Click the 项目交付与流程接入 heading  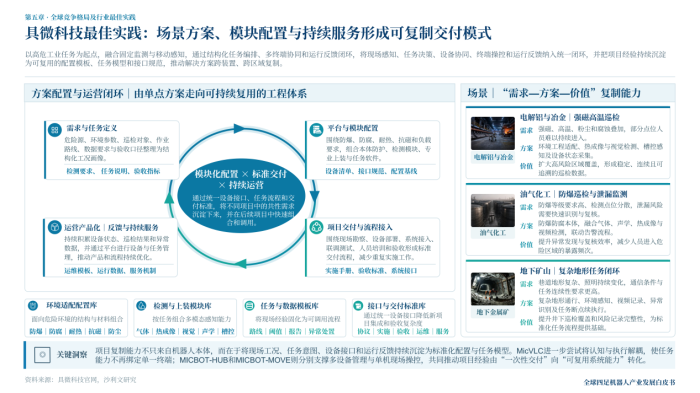[360, 227]
